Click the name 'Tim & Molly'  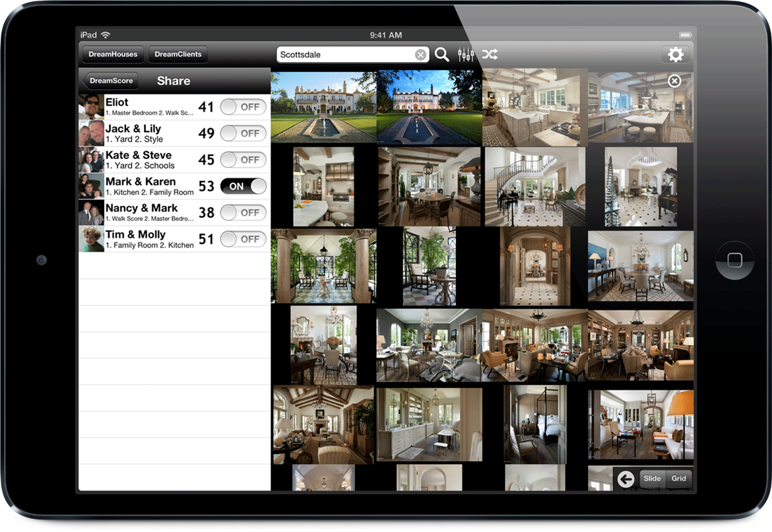pyautogui.click(x=135, y=234)
